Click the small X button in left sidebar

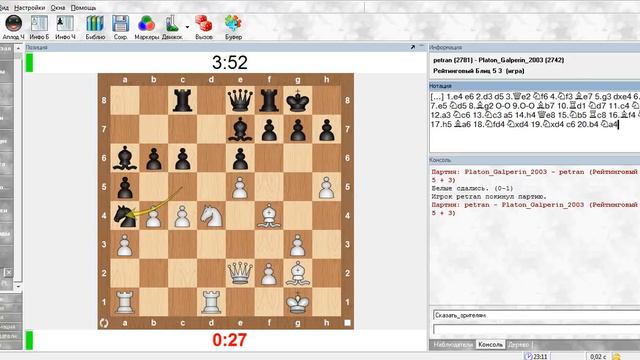8,272
